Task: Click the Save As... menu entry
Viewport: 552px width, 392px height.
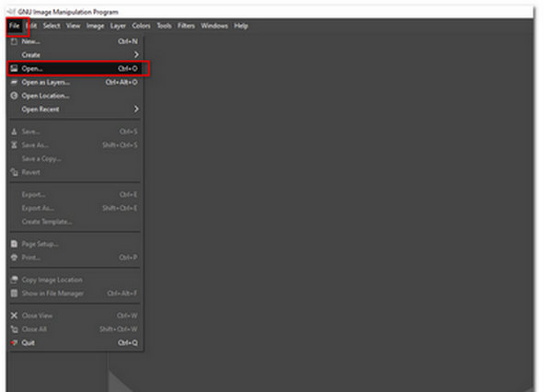Action: pos(75,145)
